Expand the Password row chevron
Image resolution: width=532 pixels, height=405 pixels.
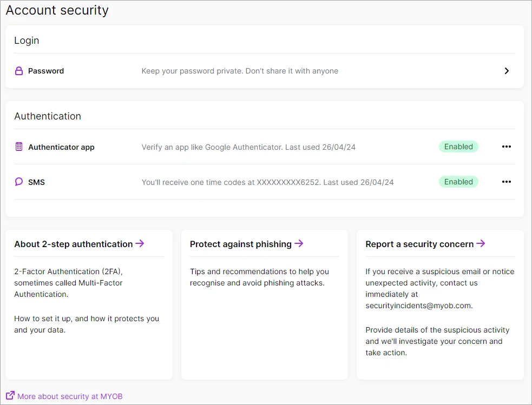point(507,71)
